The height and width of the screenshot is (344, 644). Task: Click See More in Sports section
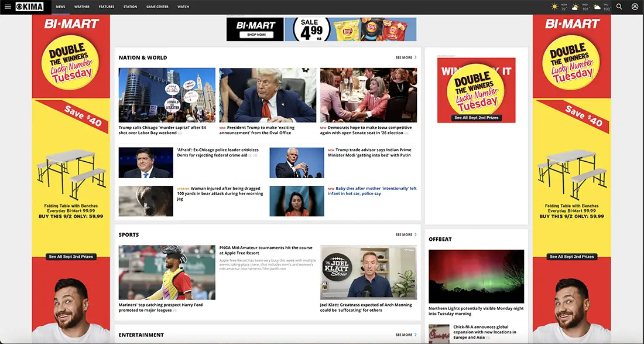[x=406, y=234]
